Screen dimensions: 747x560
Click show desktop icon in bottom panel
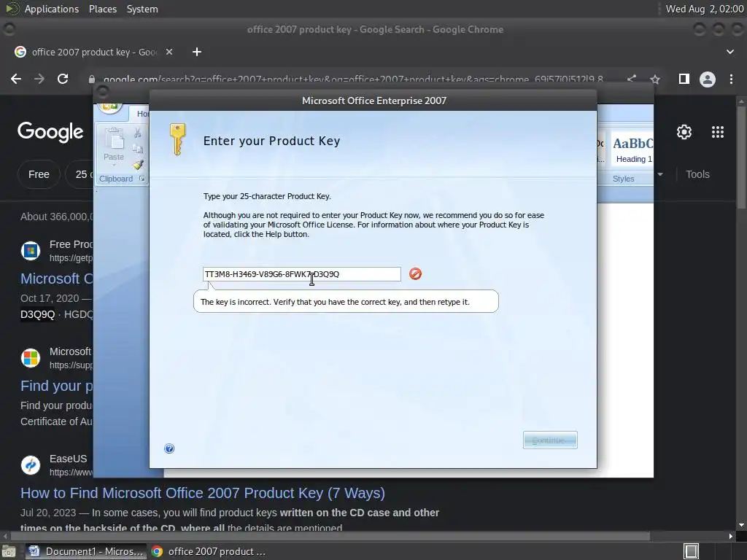9,551
